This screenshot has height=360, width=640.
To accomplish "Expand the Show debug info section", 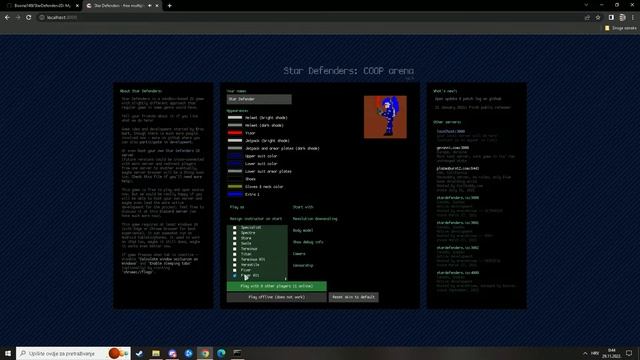I will pyautogui.click(x=308, y=242).
